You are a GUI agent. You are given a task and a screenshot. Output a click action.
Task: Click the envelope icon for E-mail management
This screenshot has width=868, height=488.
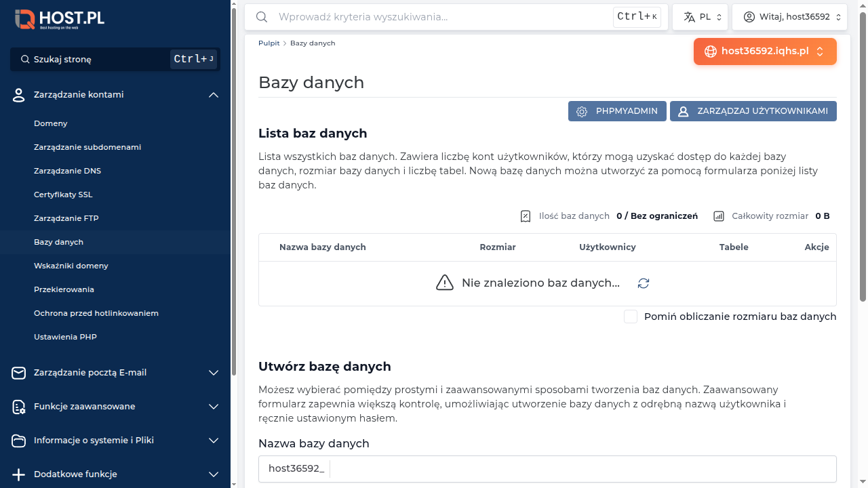pyautogui.click(x=19, y=373)
